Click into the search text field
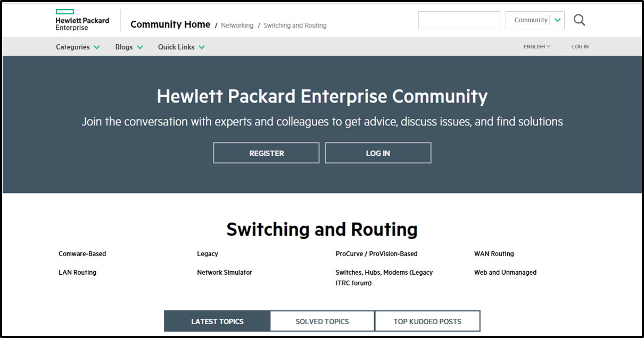644x338 pixels. pos(459,20)
